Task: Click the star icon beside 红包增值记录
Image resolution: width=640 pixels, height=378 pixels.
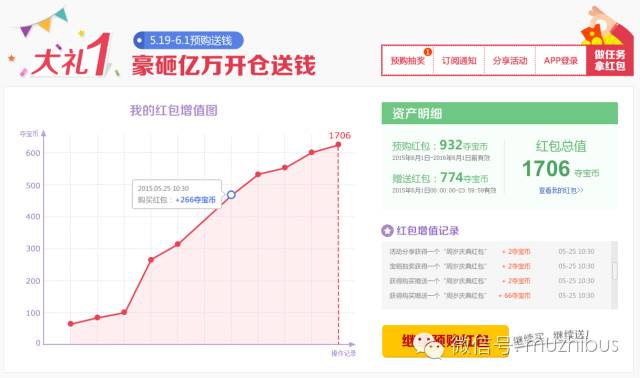Action: [387, 231]
